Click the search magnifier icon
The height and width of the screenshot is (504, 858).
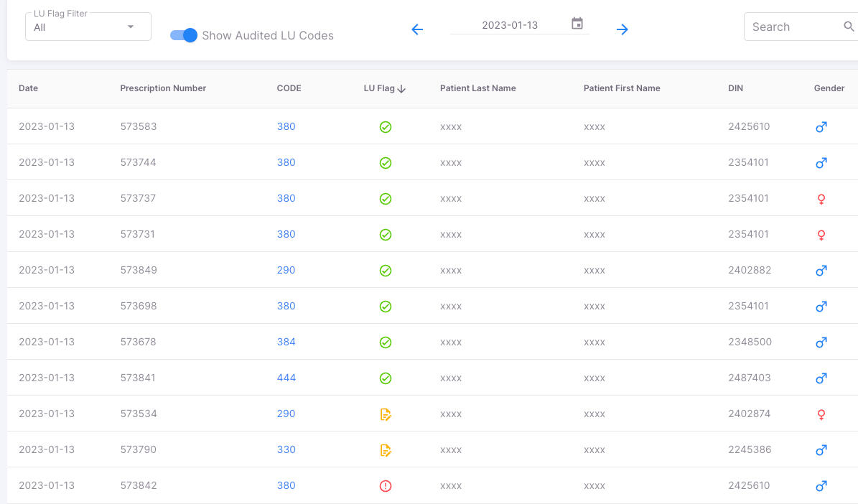click(849, 27)
